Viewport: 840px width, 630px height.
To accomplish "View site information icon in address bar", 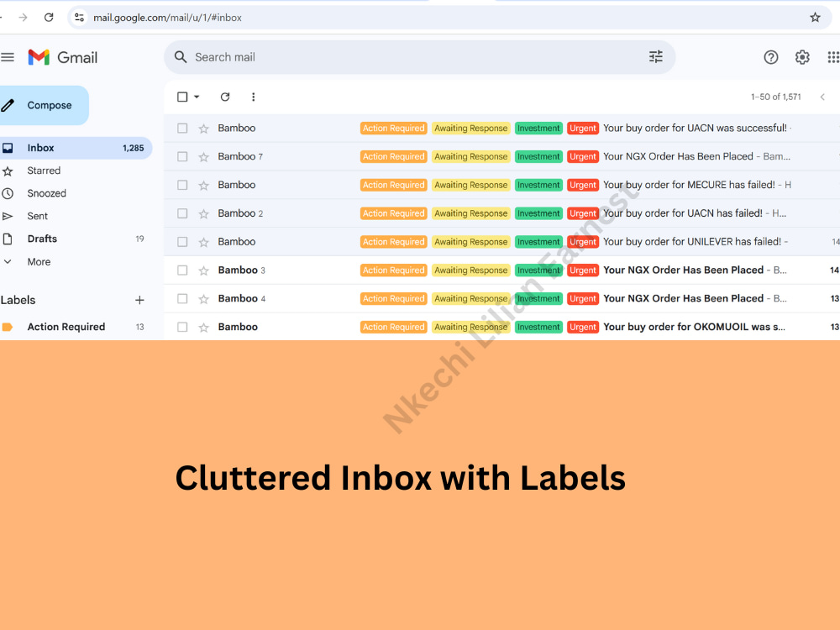I will coord(79,18).
